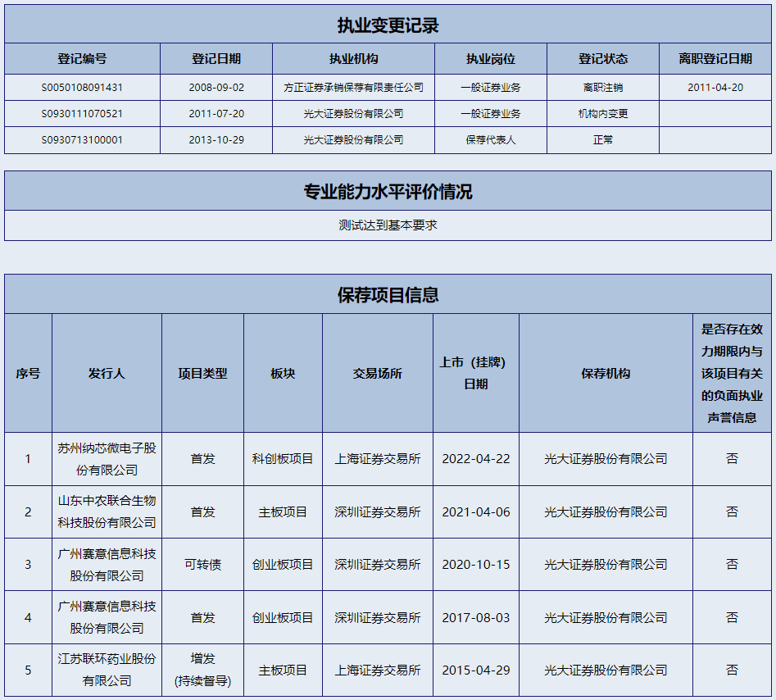776x700 pixels.
Task: Select issuer 山东中农联合生物科技股份有限公司
Action: click(x=107, y=511)
